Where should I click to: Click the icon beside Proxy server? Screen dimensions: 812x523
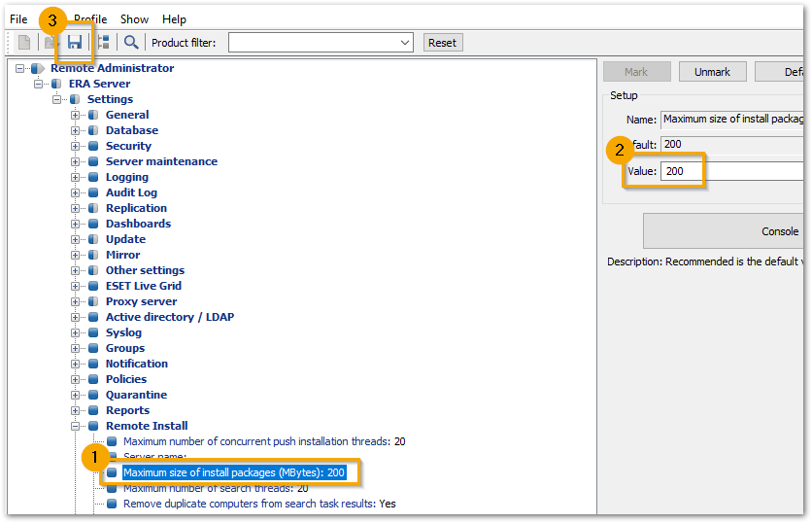[x=94, y=301]
